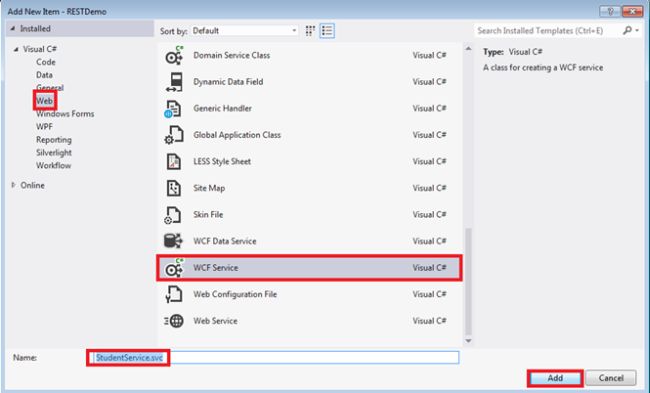
Task: Select the Silverlight category
Action: (x=54, y=153)
